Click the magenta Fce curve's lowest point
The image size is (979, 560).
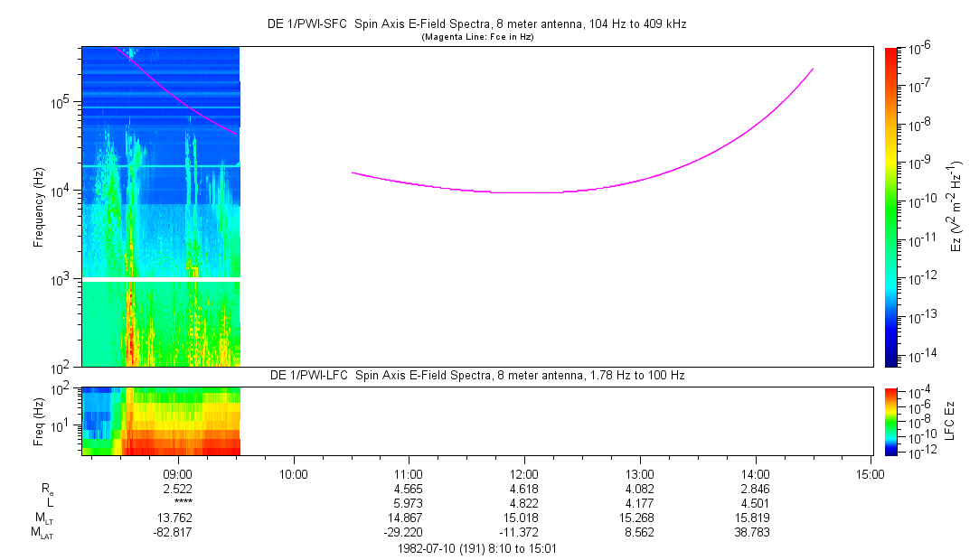click(x=529, y=192)
